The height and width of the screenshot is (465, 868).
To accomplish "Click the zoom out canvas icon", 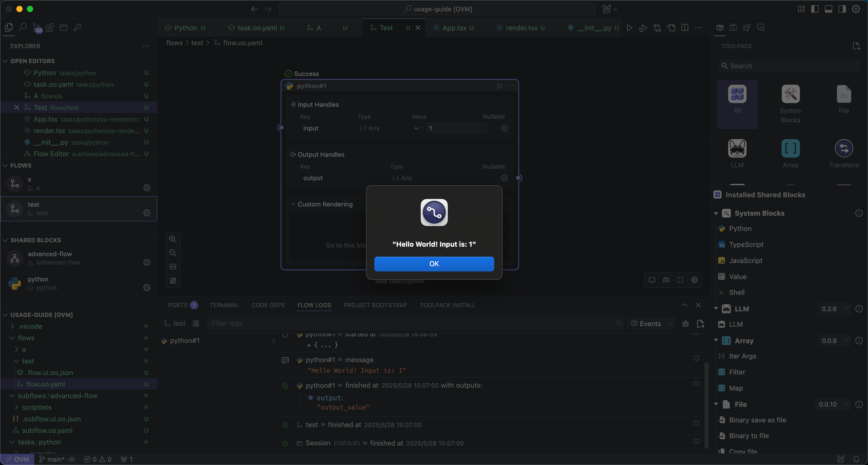I will [173, 253].
